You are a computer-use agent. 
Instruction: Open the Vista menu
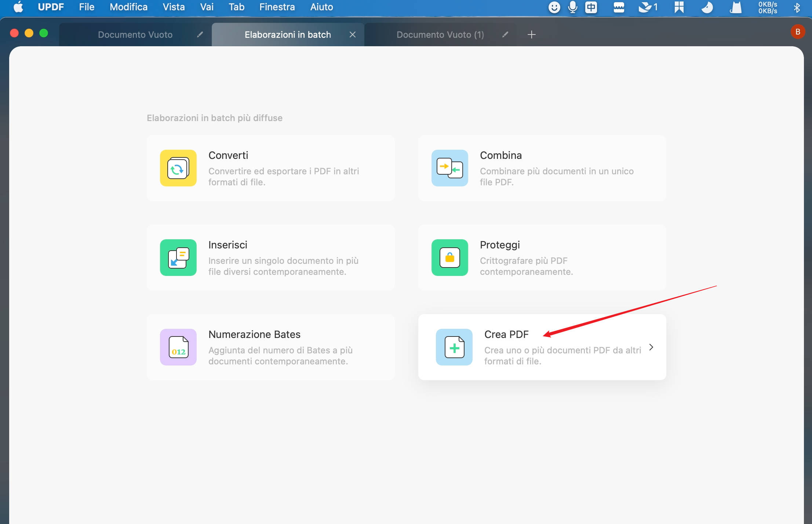pos(174,7)
